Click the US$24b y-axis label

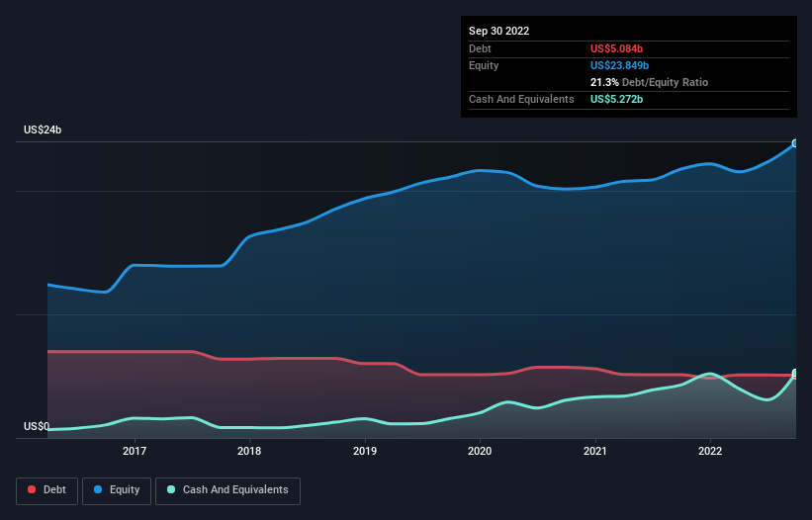pos(43,130)
